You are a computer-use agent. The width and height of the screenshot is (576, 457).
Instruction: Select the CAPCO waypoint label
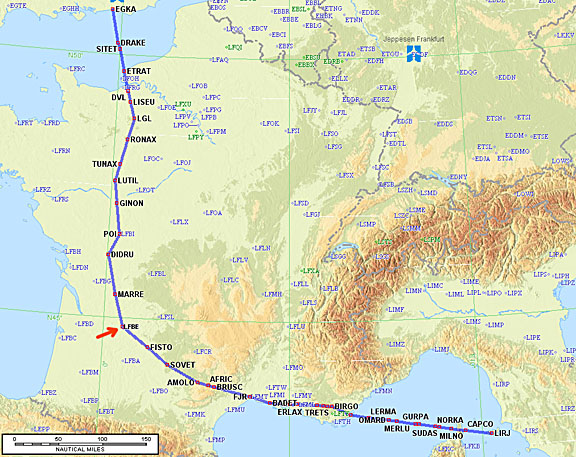point(480,424)
